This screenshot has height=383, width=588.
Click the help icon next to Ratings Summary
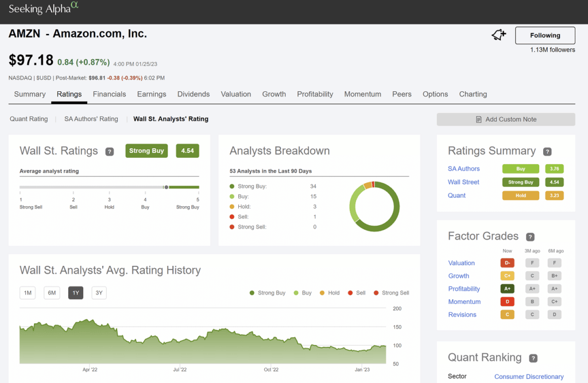click(x=547, y=152)
